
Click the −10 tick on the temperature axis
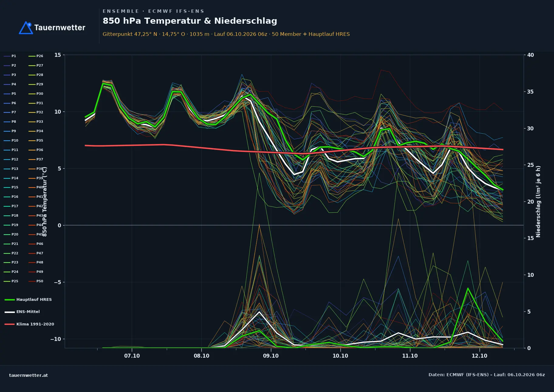[56, 339]
